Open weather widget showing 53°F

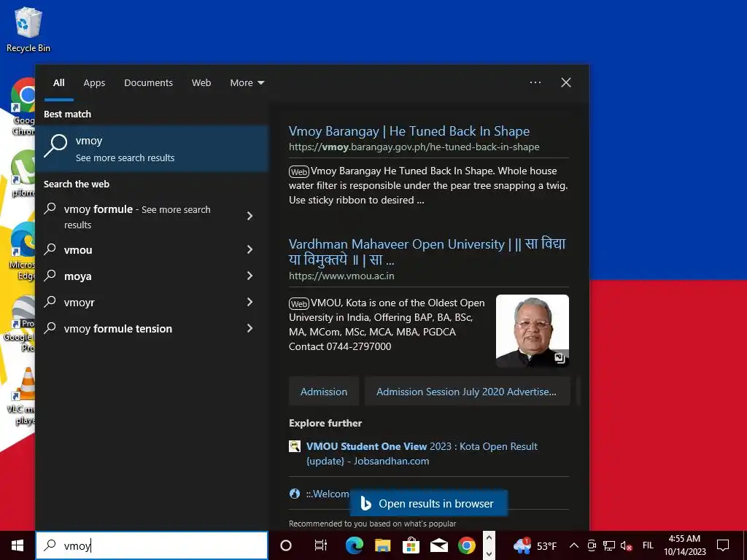535,545
